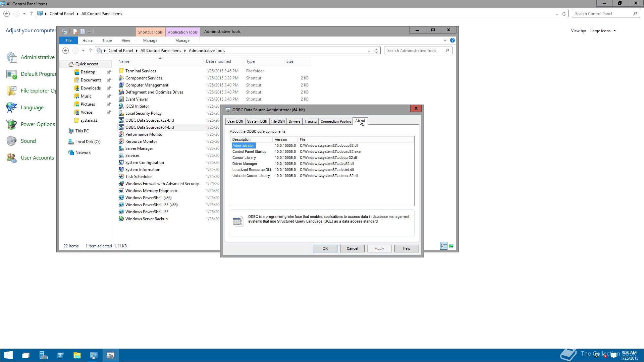Switch to Drivers tab
Screen dimensions: 644x362
(x=294, y=121)
